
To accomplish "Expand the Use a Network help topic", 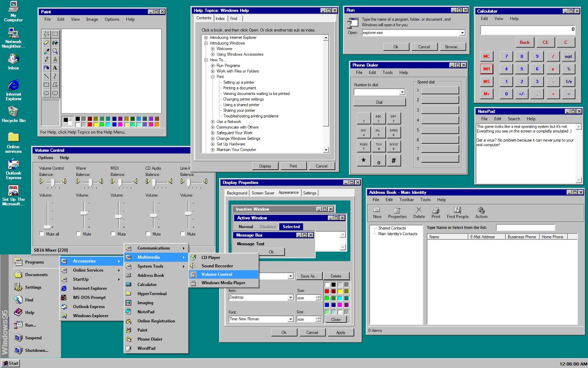I will click(x=212, y=121).
